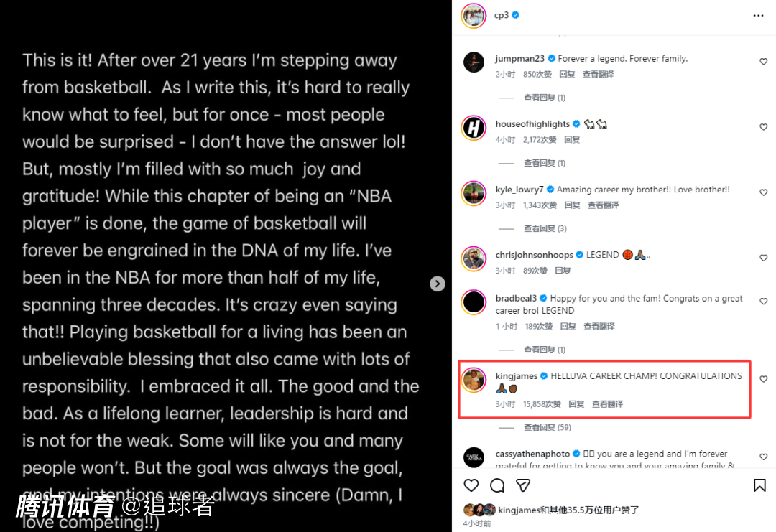
Task: Open cassyathenaphoto's profile avatar
Action: click(474, 457)
